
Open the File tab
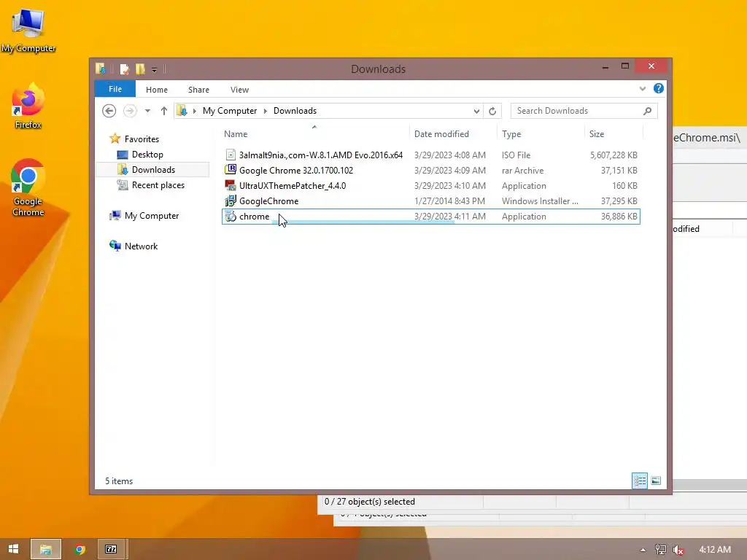tap(115, 89)
